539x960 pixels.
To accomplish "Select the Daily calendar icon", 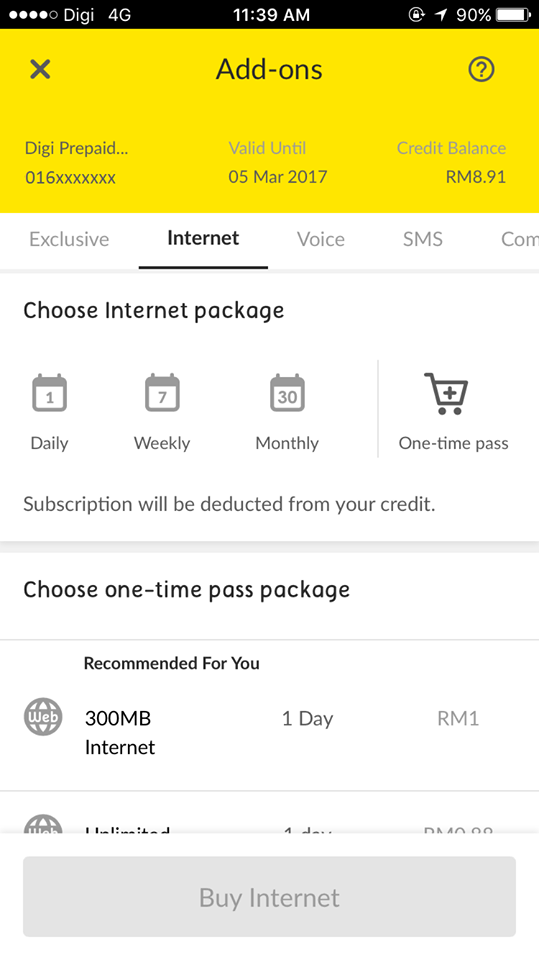I will point(50,392).
